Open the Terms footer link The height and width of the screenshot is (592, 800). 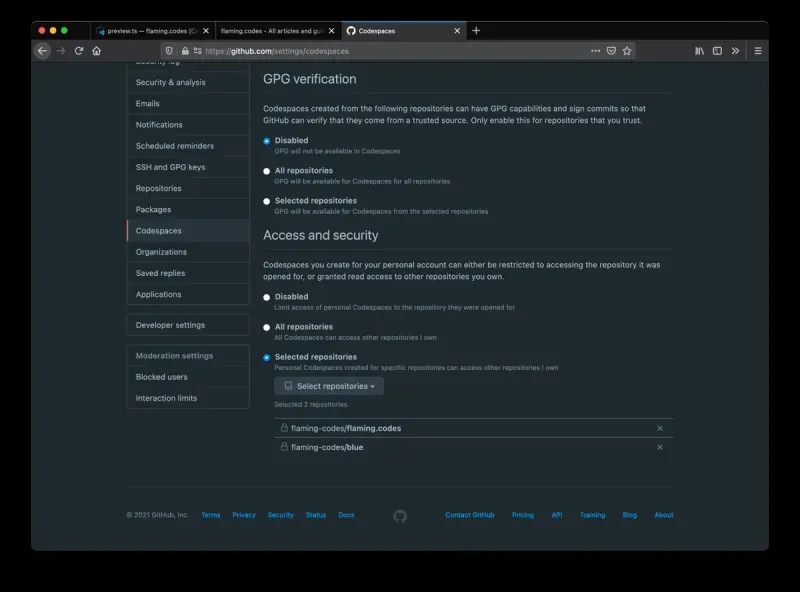(211, 515)
